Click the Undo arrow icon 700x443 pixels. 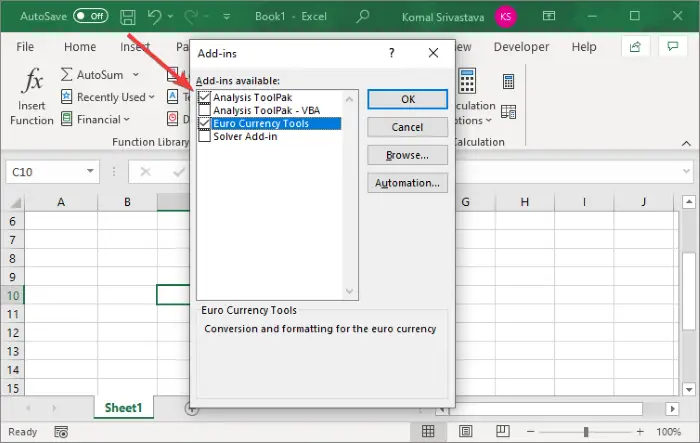tap(154, 17)
